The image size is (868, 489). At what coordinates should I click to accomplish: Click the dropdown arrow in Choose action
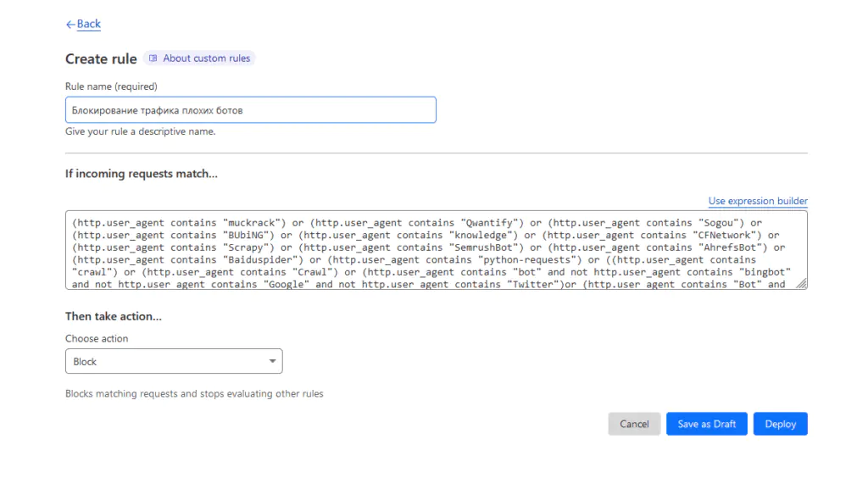(x=272, y=362)
